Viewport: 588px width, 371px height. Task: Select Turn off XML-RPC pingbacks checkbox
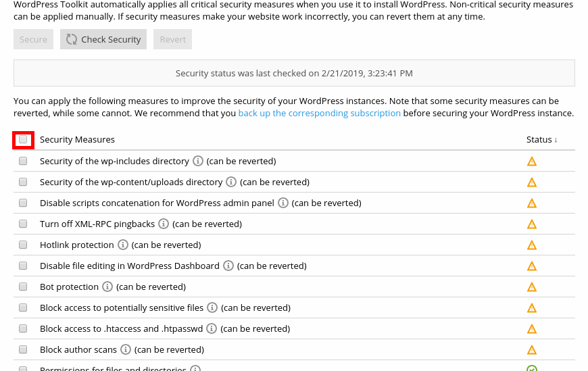(23, 224)
